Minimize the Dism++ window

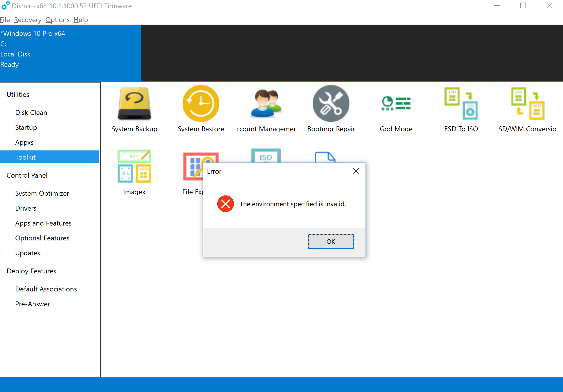[497, 6]
